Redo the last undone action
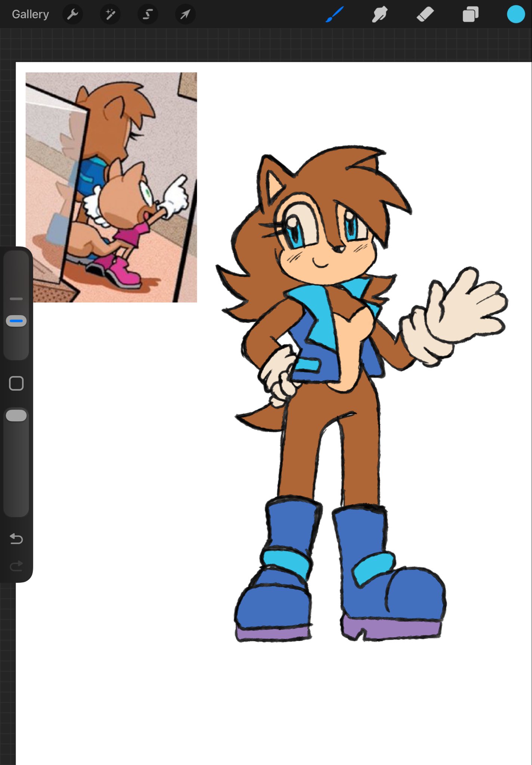The width and height of the screenshot is (532, 765). (x=16, y=566)
